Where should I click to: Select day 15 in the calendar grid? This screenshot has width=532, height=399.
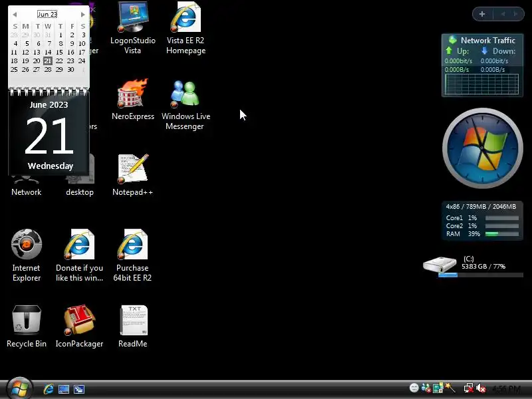coord(59,53)
